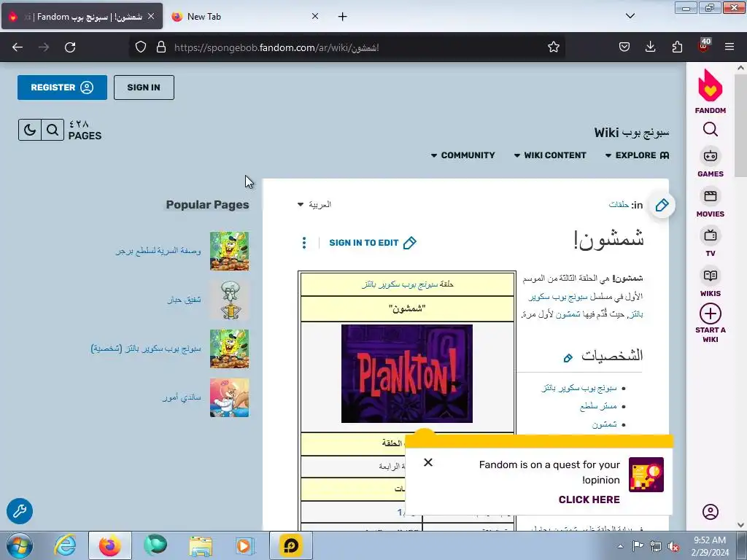Open the Wikis section in the sidebar
Screen dimensions: 747x560
click(x=710, y=282)
